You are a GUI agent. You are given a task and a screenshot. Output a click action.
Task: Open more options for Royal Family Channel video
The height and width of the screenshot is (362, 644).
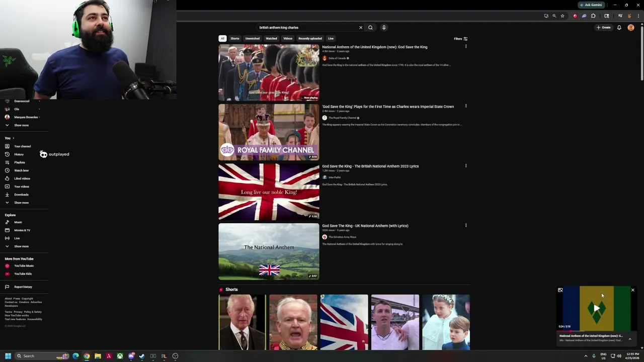(466, 106)
